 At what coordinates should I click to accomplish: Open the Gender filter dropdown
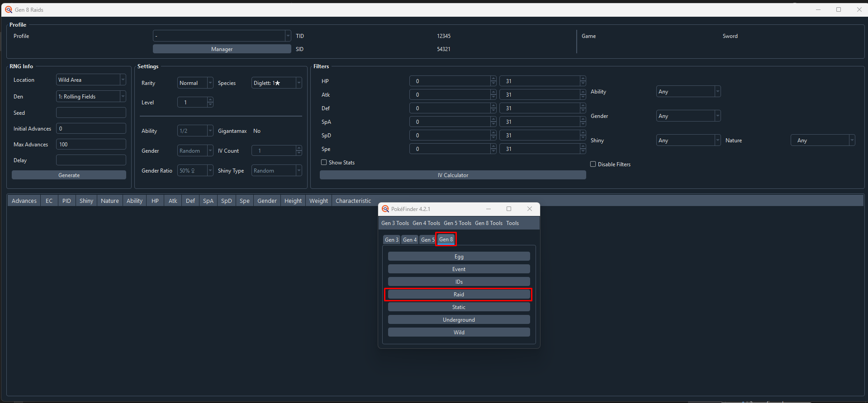(x=688, y=116)
